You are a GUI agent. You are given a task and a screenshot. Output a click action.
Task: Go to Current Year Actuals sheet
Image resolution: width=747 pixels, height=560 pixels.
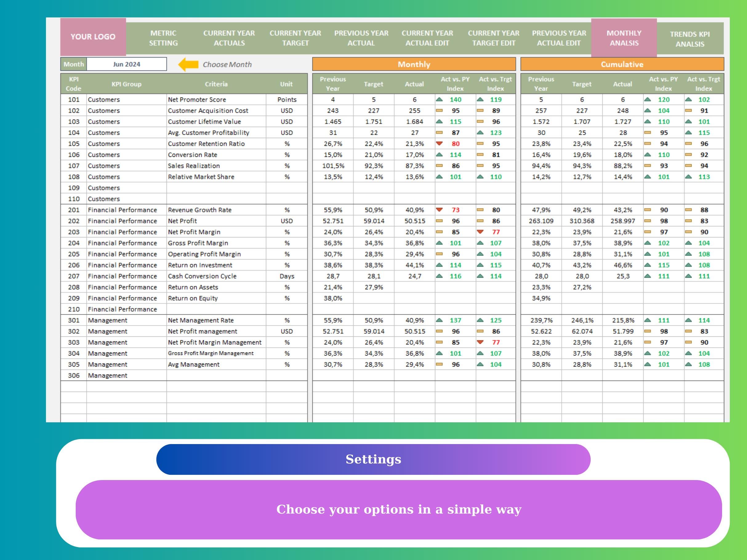pos(229,38)
